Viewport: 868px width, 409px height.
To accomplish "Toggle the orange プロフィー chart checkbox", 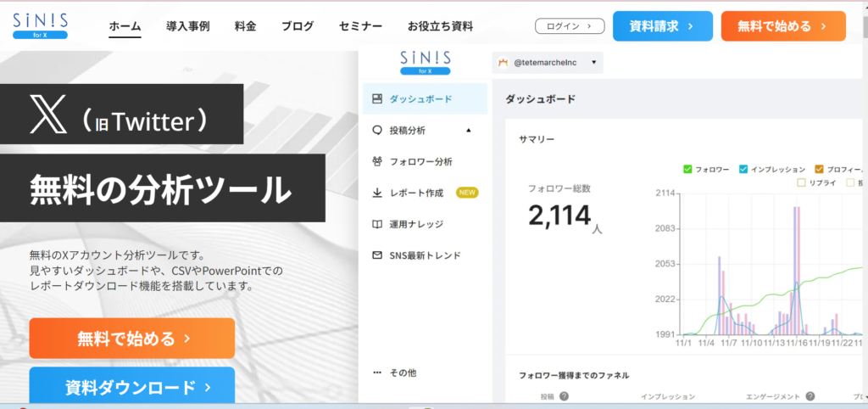I will point(820,169).
